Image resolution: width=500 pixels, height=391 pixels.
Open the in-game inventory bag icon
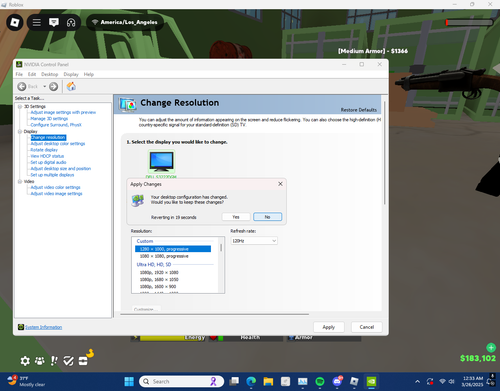pyautogui.click(x=83, y=361)
